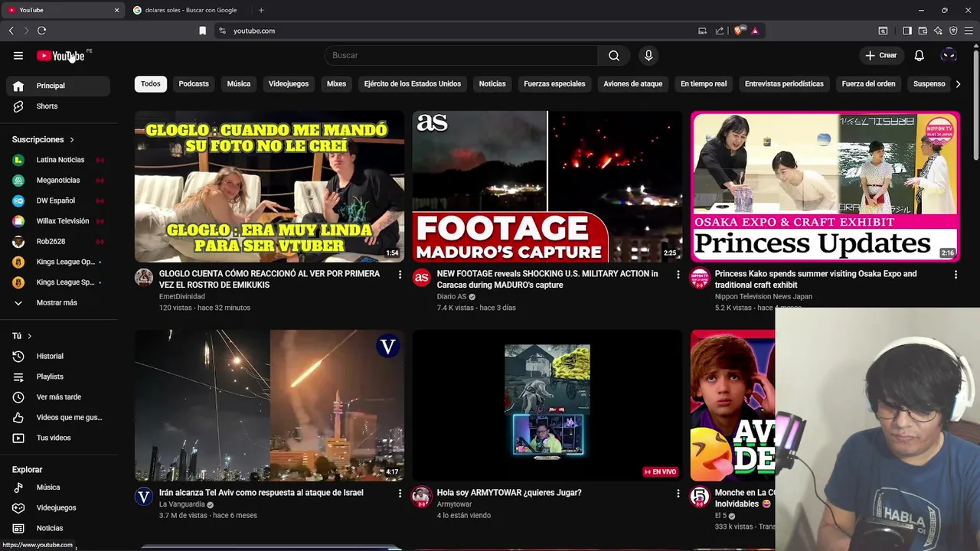980x551 pixels.
Task: Expand Suscripciones section chevron
Action: (x=72, y=140)
